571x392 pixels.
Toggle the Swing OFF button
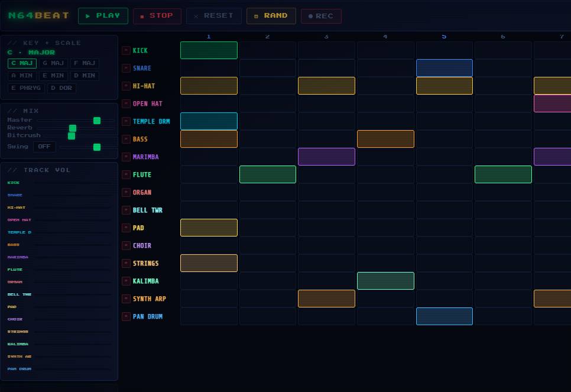[x=44, y=147]
